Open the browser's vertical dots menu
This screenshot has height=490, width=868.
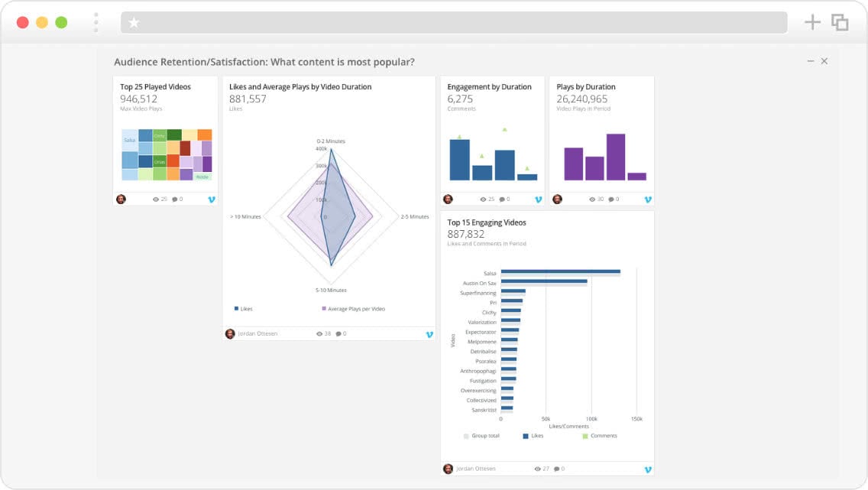(95, 22)
